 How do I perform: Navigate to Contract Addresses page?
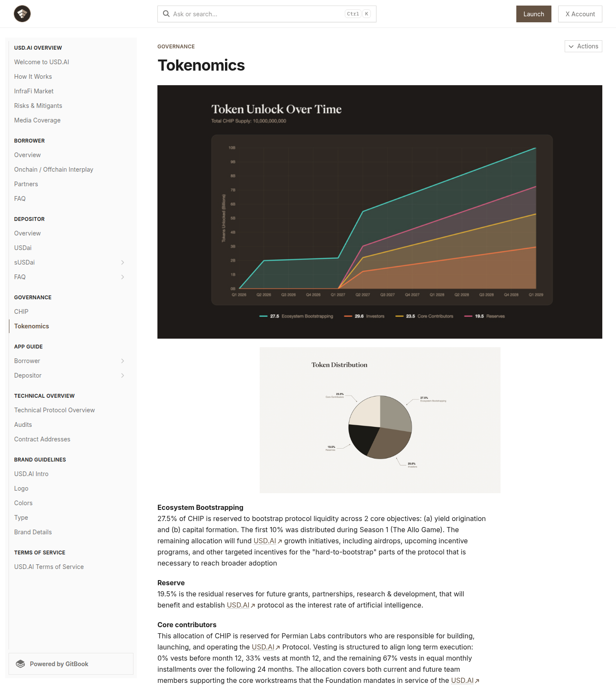[42, 439]
